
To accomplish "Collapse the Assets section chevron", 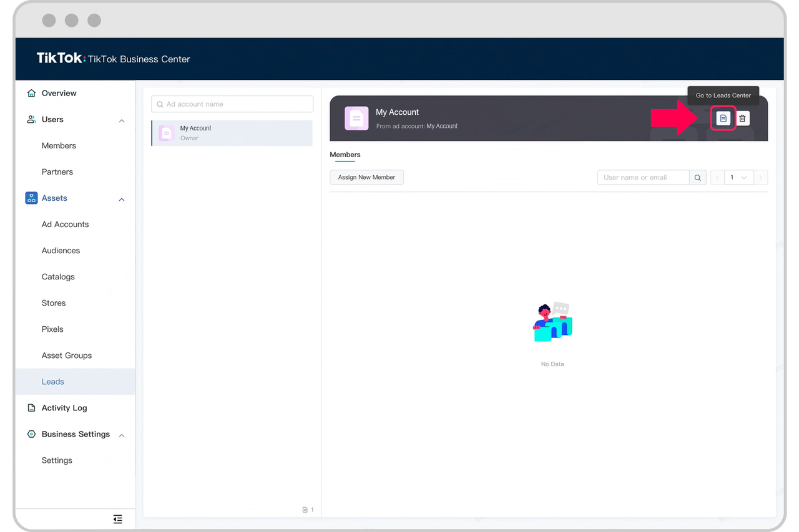I will (x=122, y=199).
